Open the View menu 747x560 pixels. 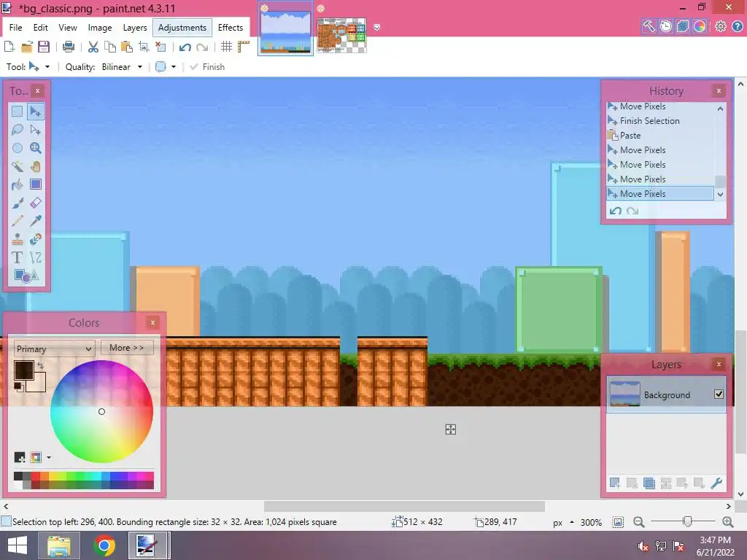point(68,28)
